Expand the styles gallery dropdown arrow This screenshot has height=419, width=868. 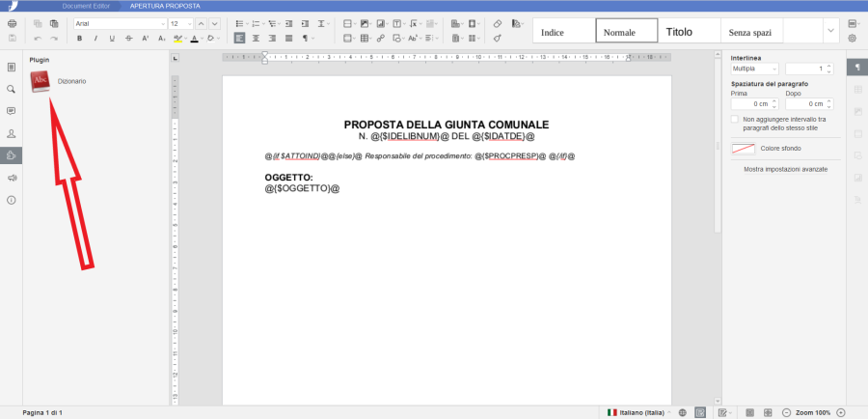829,31
